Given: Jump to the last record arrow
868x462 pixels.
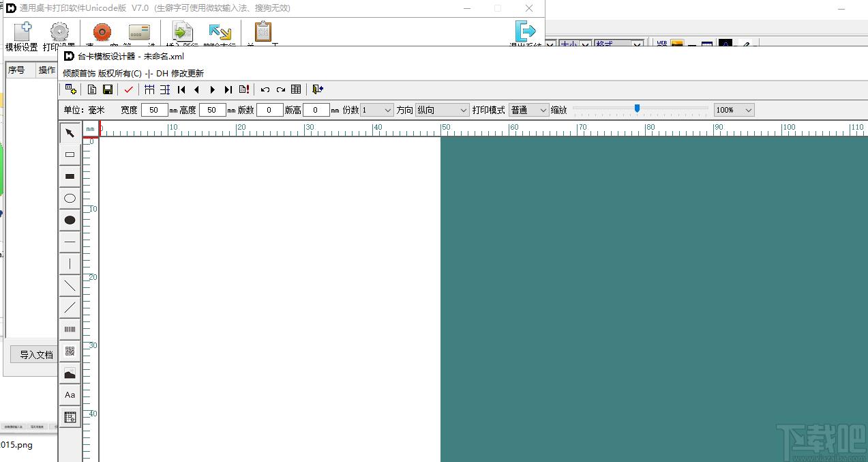Looking at the screenshot, I should (228, 89).
